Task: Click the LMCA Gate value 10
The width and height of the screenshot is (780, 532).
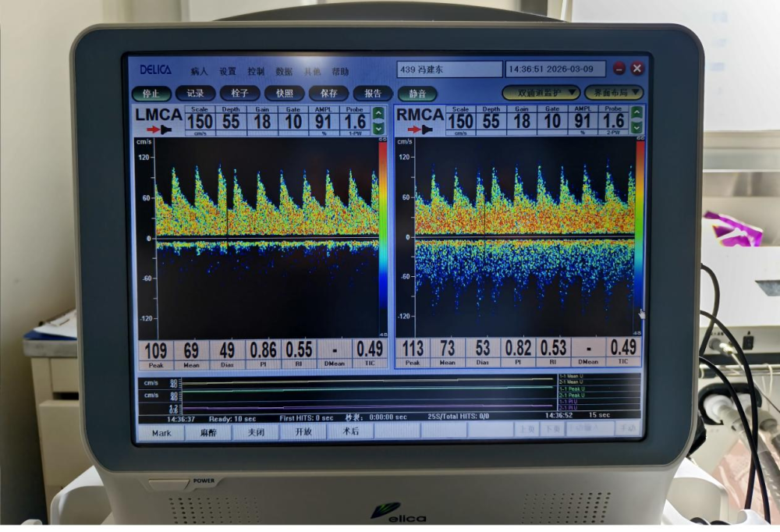Action: pyautogui.click(x=293, y=122)
